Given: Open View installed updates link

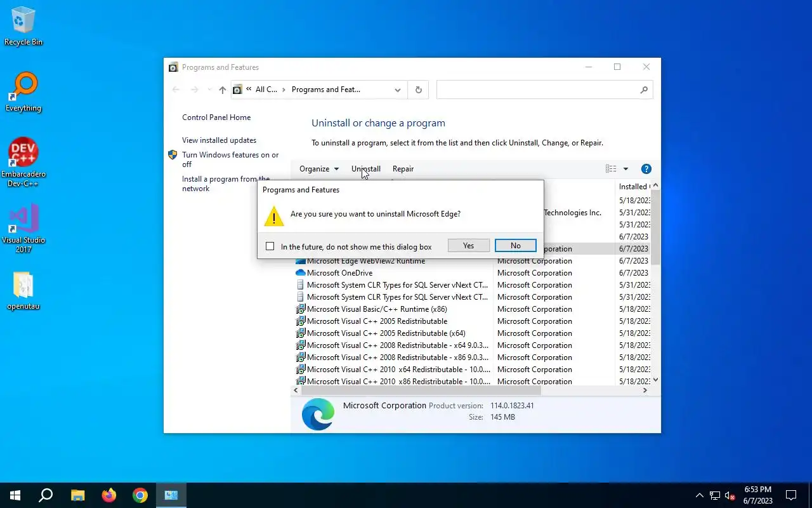Looking at the screenshot, I should tap(219, 140).
